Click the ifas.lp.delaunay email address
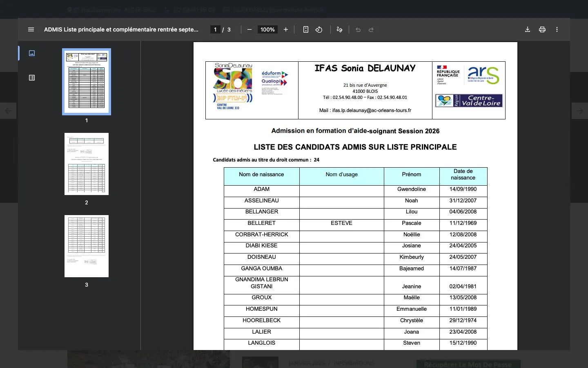Image resolution: width=588 pixels, height=368 pixels. click(372, 110)
